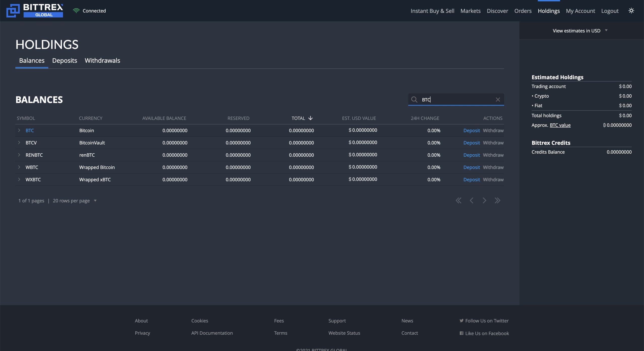This screenshot has height=351, width=644.
Task: Open Facebook via the footer icon
Action: coord(462,333)
